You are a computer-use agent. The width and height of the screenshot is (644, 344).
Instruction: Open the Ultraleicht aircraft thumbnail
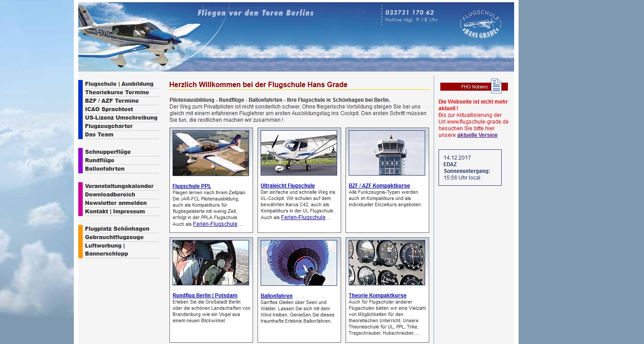299,153
